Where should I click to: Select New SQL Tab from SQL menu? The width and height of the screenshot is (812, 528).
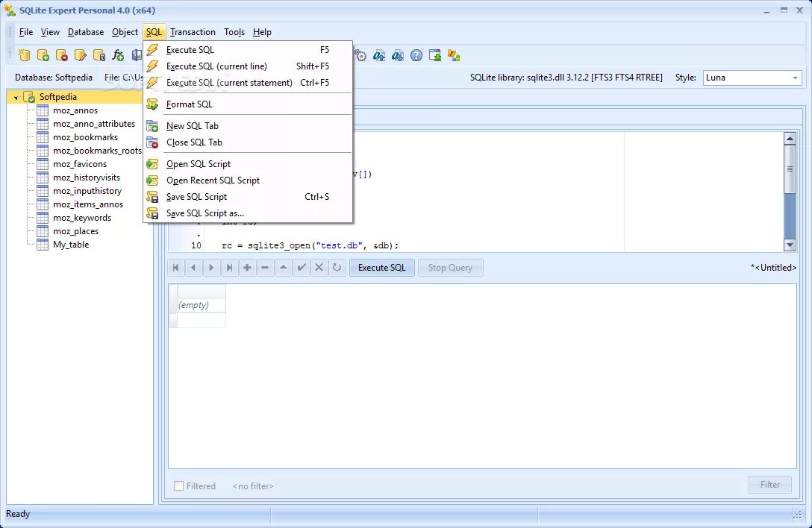coord(248,126)
